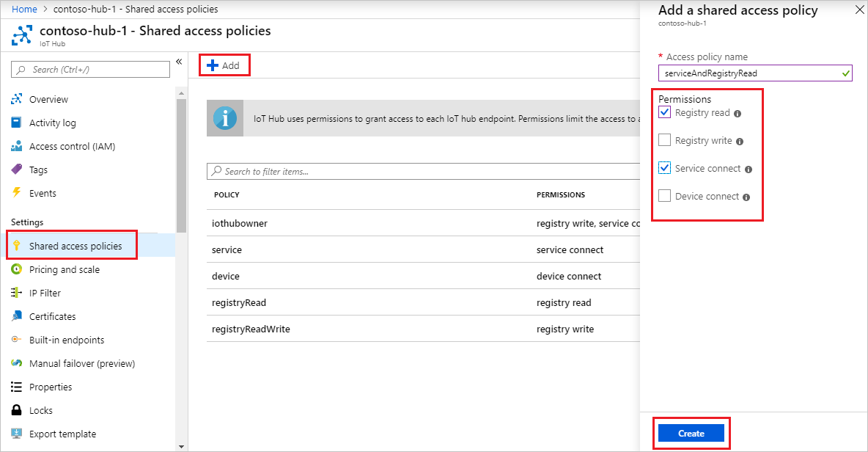
Task: Click the PERMISSIONS column header
Action: [x=561, y=194]
